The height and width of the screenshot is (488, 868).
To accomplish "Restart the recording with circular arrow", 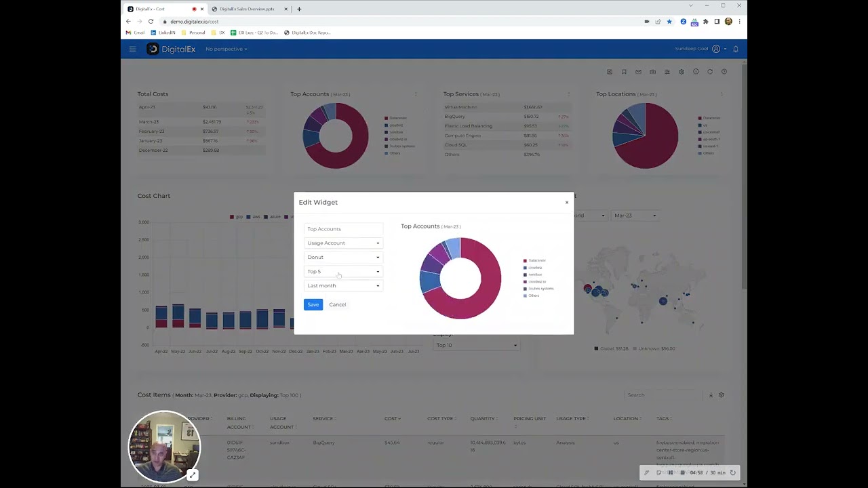I will click(x=732, y=472).
